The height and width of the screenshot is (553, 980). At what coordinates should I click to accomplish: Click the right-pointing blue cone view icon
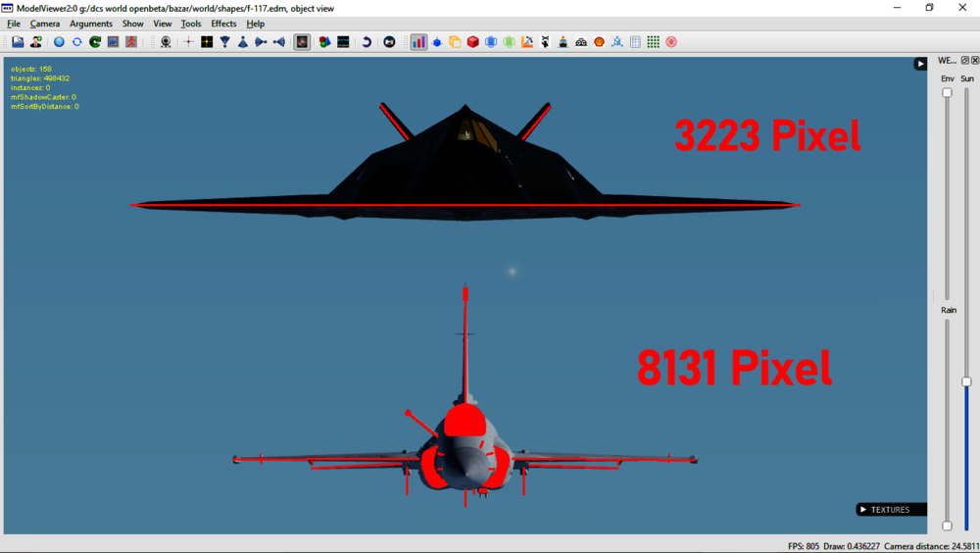pyautogui.click(x=261, y=42)
